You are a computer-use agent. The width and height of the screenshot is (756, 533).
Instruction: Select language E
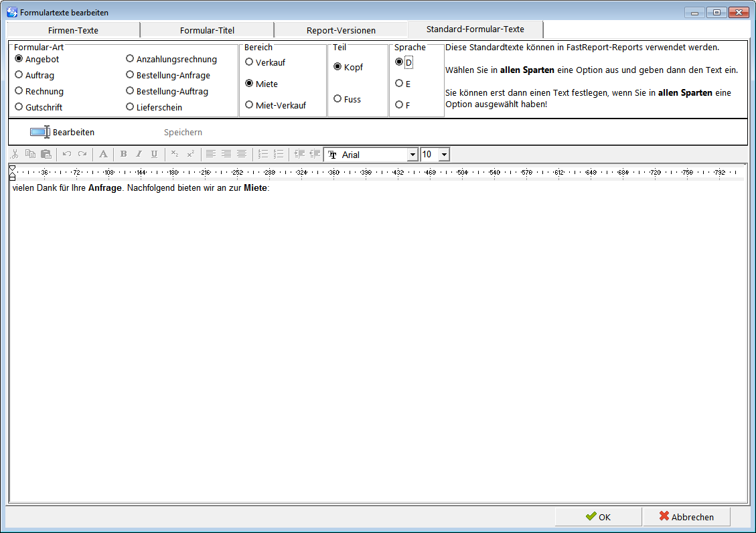pos(402,84)
